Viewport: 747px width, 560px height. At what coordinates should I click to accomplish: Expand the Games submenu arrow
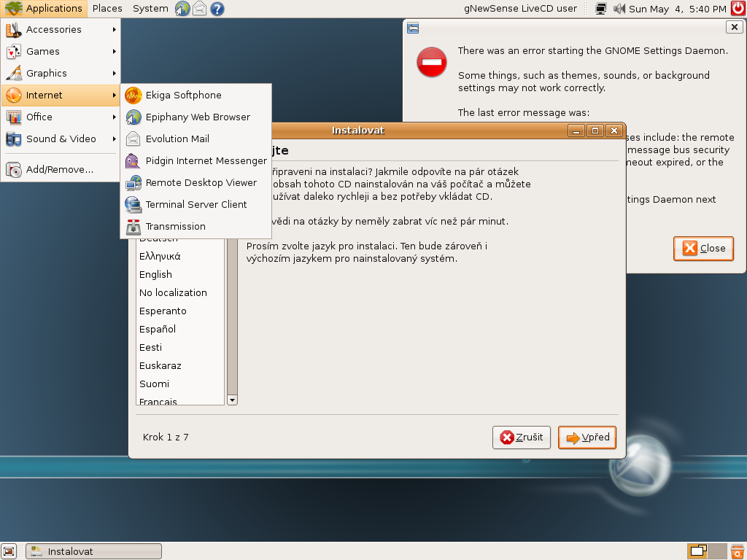(115, 52)
